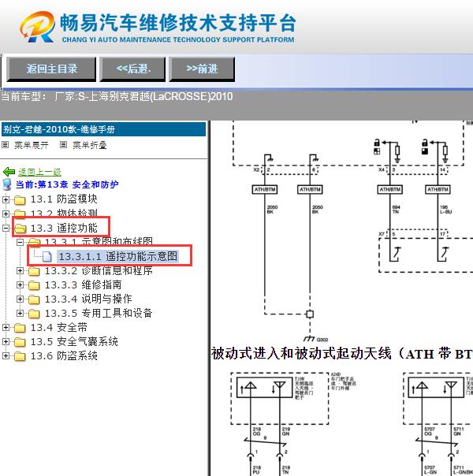This screenshot has width=473, height=476.
Task: Expand the 13.3.3 维修指南 node
Action: (20, 284)
